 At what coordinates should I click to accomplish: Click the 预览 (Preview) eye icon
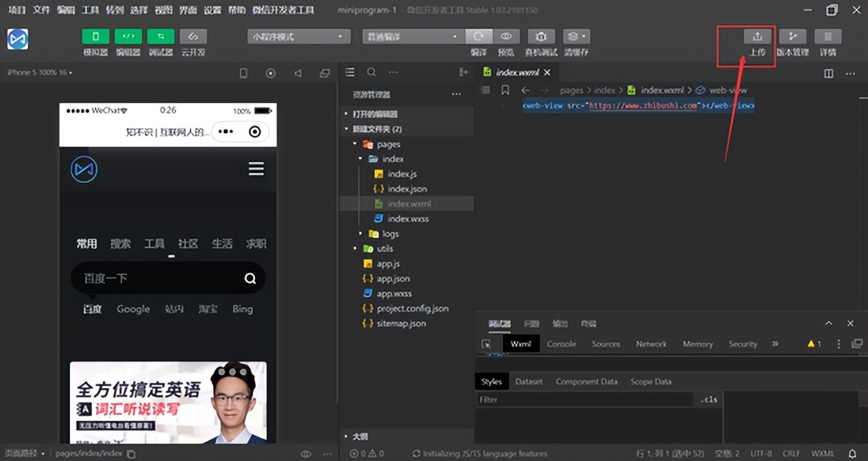pos(505,36)
